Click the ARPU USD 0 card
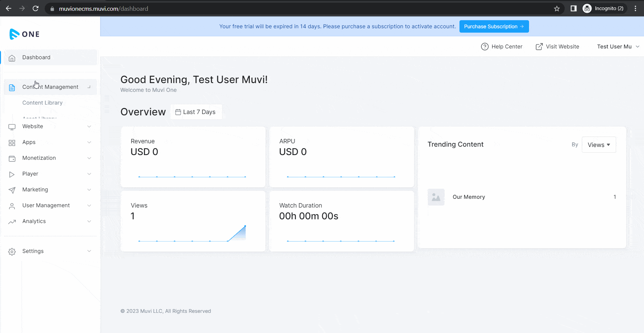 341,157
